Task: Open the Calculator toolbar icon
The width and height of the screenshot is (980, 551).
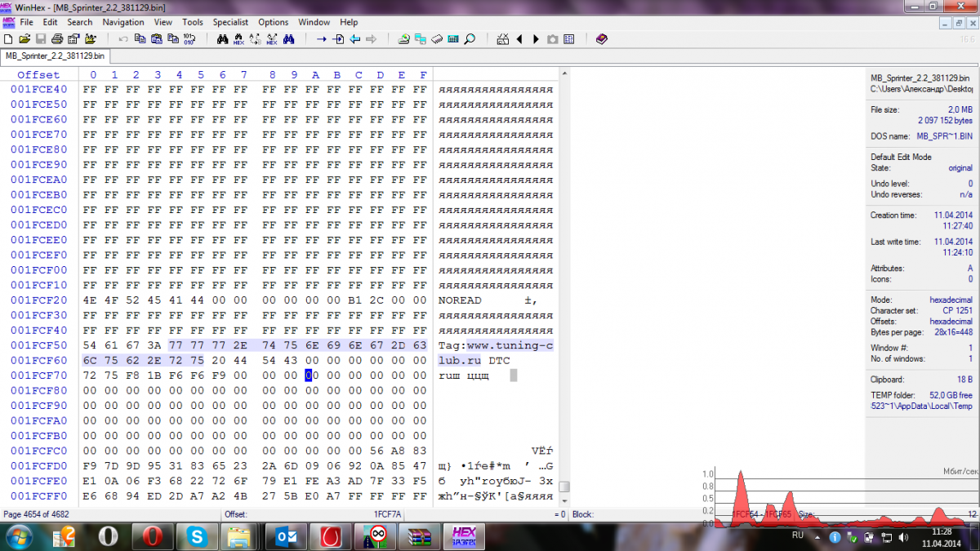Action: (453, 38)
